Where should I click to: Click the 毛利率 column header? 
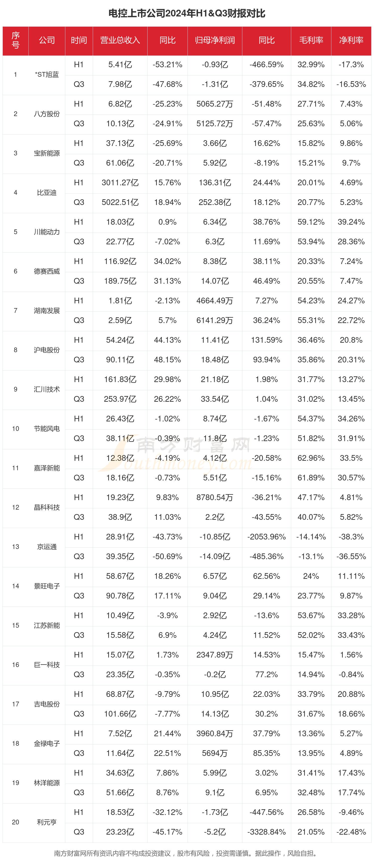coord(311,40)
